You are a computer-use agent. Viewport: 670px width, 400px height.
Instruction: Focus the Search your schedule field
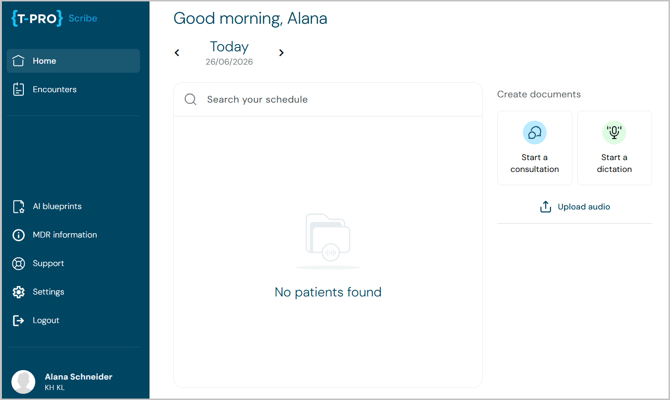[x=328, y=100]
